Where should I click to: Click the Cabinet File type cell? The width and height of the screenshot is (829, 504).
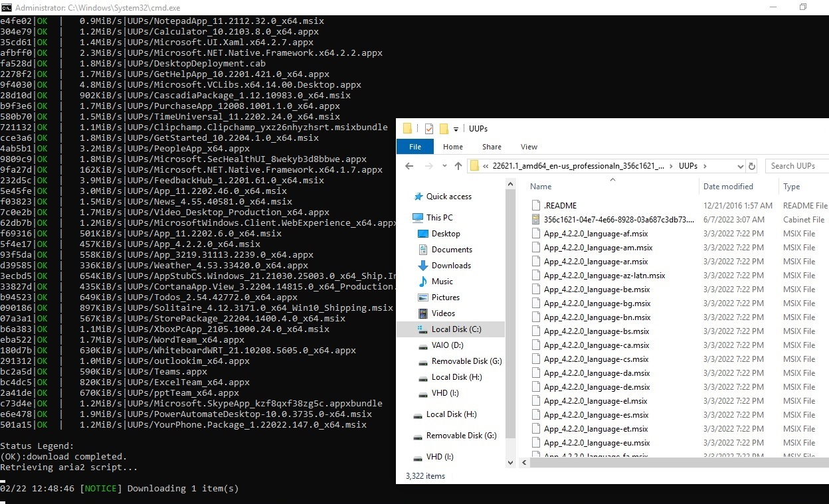coord(804,220)
